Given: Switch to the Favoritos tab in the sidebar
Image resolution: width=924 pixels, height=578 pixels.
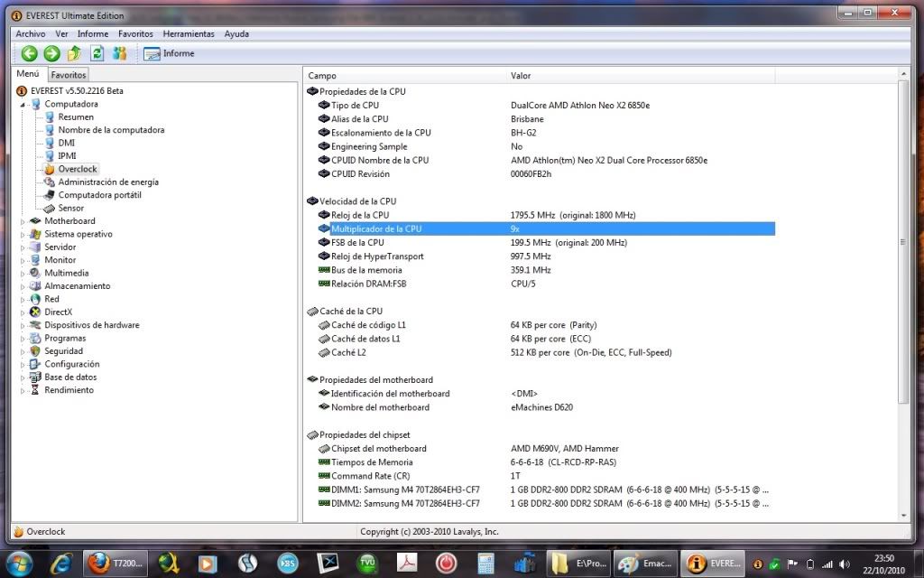Looking at the screenshot, I should point(69,75).
